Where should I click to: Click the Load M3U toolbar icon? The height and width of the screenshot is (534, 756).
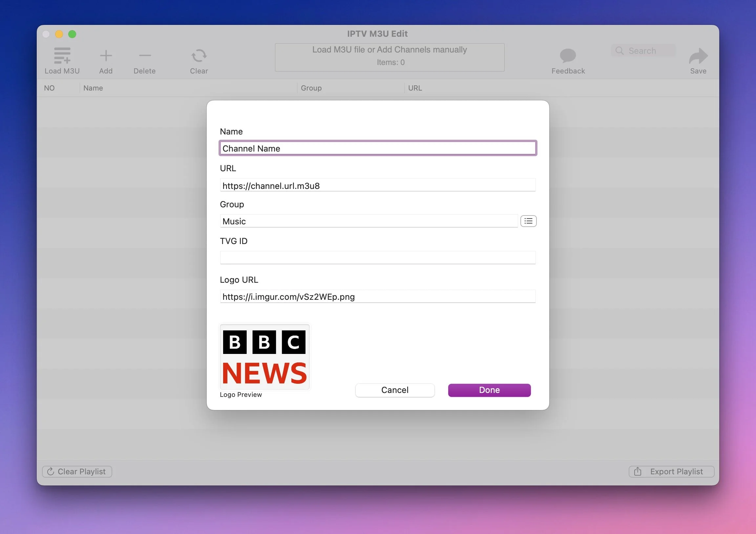[62, 55]
